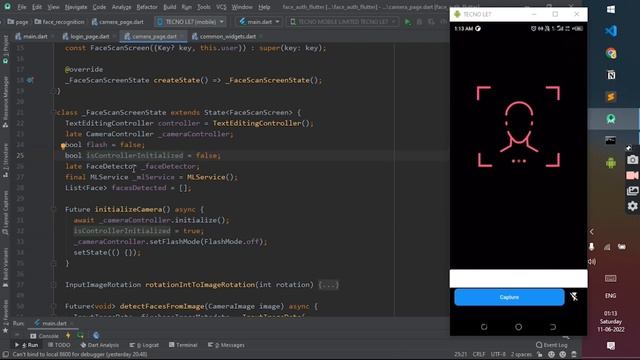Tap the phone Home navigation button
640x360 pixels.
coord(518,327)
